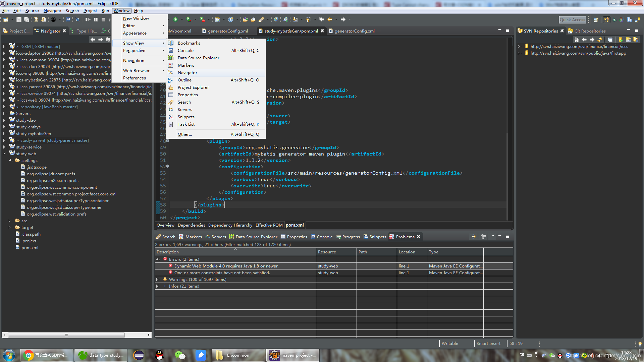The width and height of the screenshot is (644, 362).
Task: Open the Problems view menu dropdown
Action: (493, 236)
